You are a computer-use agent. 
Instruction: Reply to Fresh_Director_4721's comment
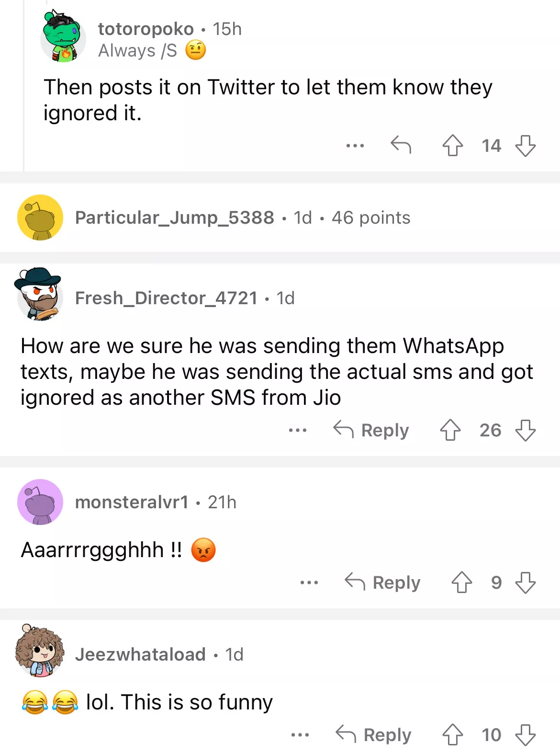point(371,430)
